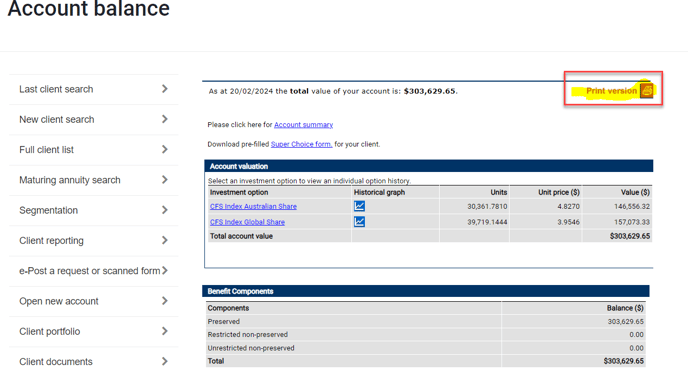Image resolution: width=688 pixels, height=371 pixels.
Task: Select unit price 4.8270
Action: [568, 206]
